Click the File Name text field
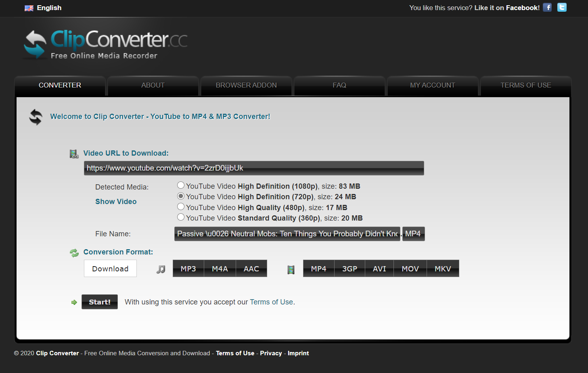Image resolution: width=588 pixels, height=373 pixels. (287, 234)
